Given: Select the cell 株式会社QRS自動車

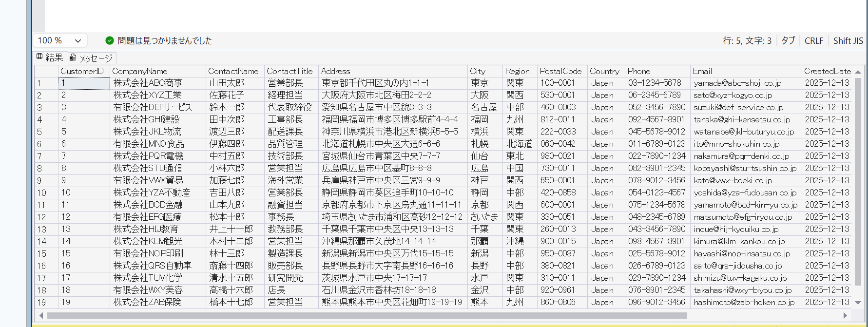Looking at the screenshot, I should [x=158, y=266].
